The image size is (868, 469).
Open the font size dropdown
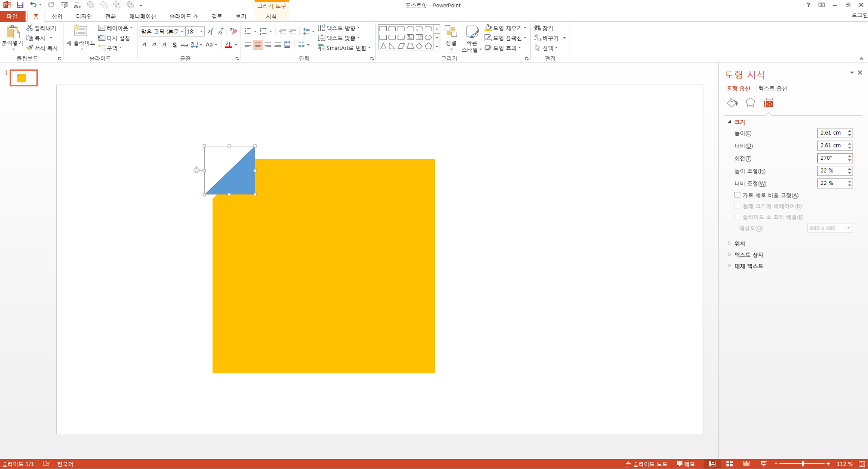pos(201,31)
